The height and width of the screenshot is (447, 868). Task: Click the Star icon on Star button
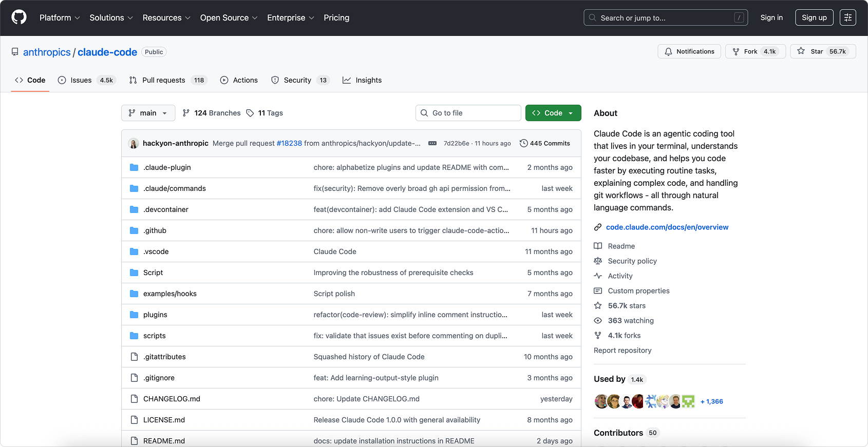(801, 51)
